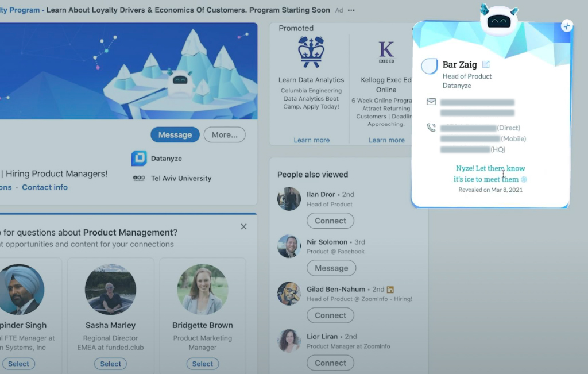Click the Columbia Engineering crown logo
Screen dimensions: 588x374
tap(311, 52)
